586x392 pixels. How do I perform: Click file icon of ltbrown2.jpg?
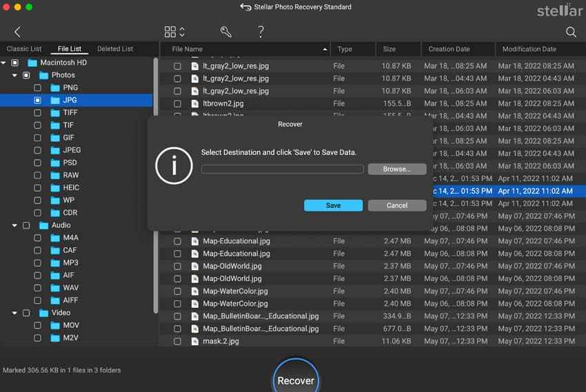194,104
